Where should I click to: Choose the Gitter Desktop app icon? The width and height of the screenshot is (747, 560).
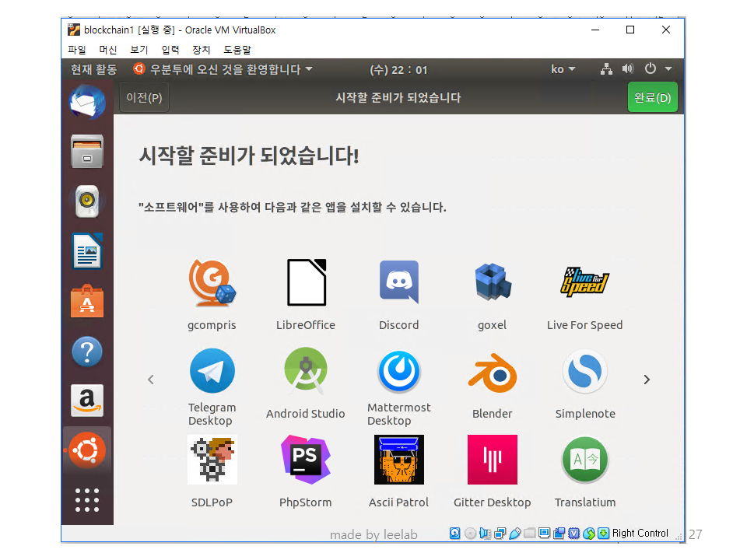(x=493, y=460)
